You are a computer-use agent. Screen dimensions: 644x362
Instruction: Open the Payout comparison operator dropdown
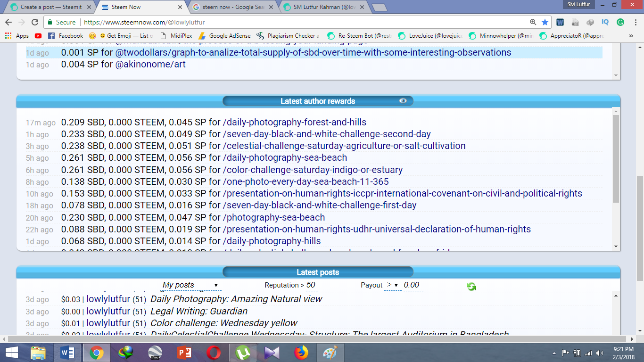tap(393, 285)
